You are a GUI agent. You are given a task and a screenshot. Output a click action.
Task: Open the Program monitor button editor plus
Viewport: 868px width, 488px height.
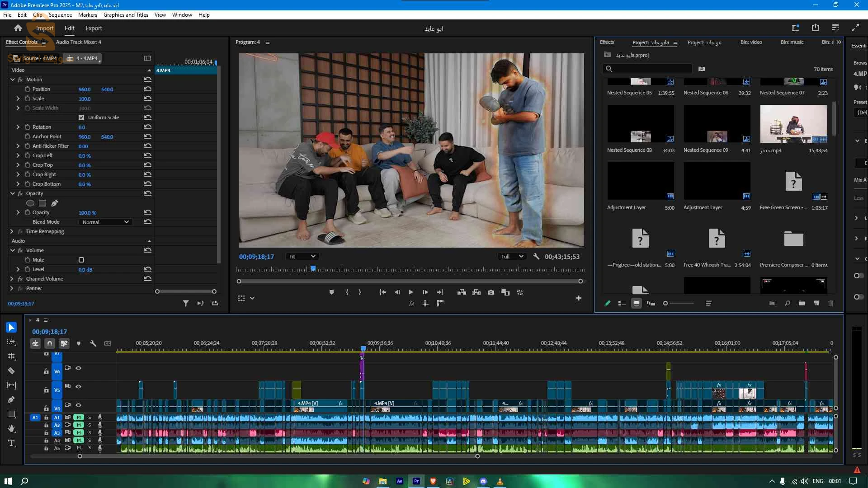579,298
